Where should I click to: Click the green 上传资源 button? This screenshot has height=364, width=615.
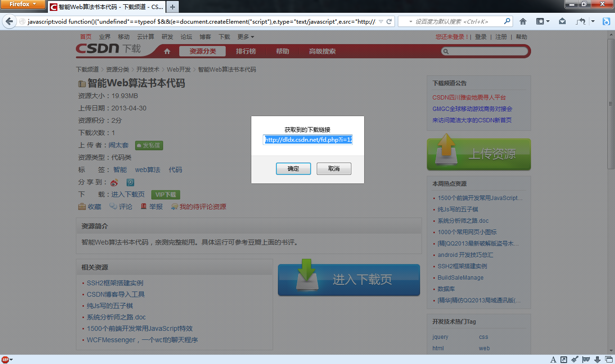click(479, 154)
